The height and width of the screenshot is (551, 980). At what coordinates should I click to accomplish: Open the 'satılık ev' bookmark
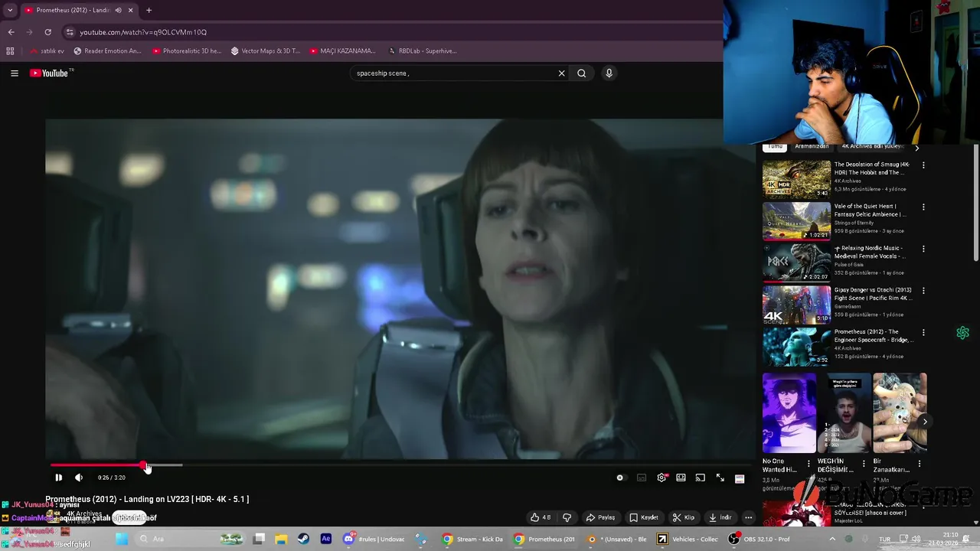point(47,51)
